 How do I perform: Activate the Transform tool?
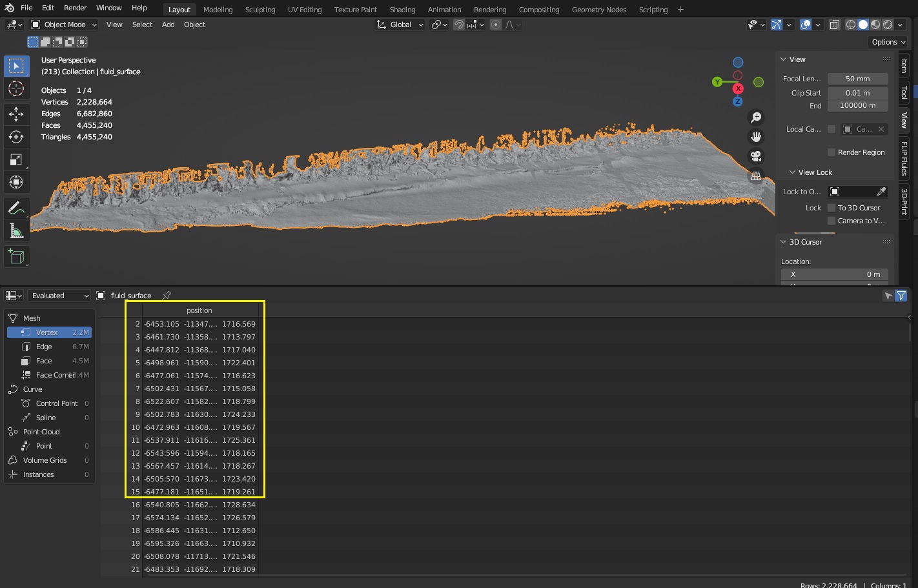pyautogui.click(x=16, y=182)
